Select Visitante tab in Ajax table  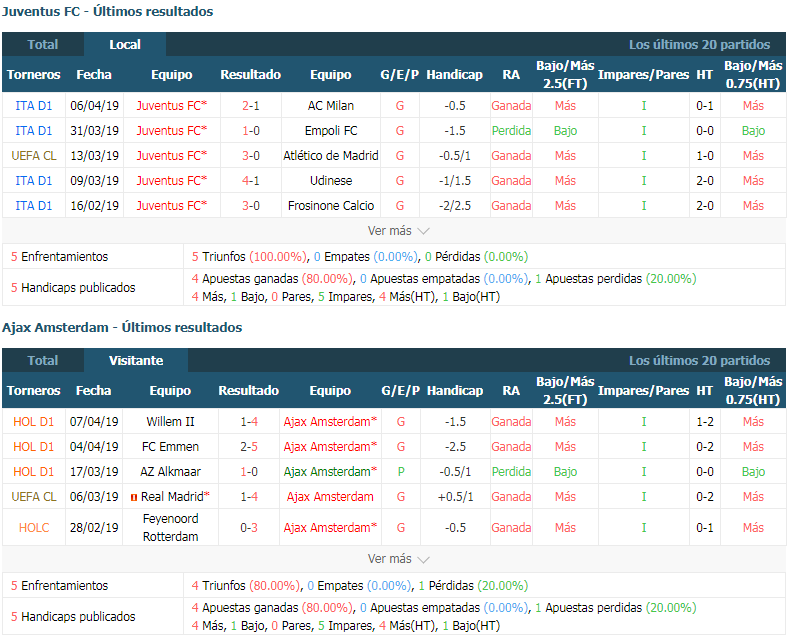(x=136, y=360)
